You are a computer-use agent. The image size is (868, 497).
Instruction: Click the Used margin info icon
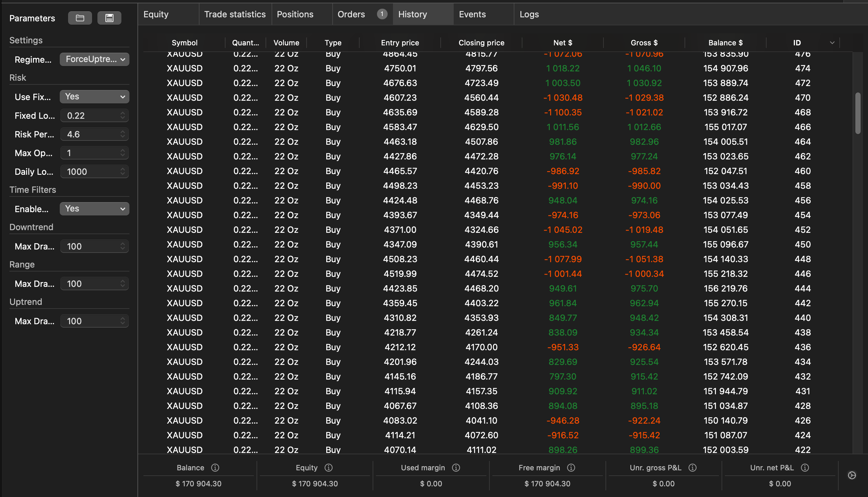point(456,468)
